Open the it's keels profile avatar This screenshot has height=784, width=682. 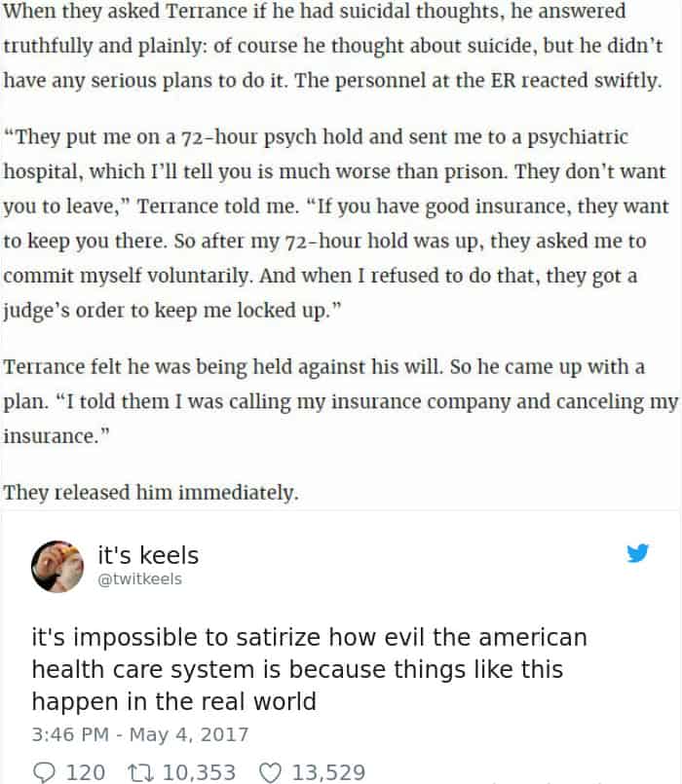(57, 566)
